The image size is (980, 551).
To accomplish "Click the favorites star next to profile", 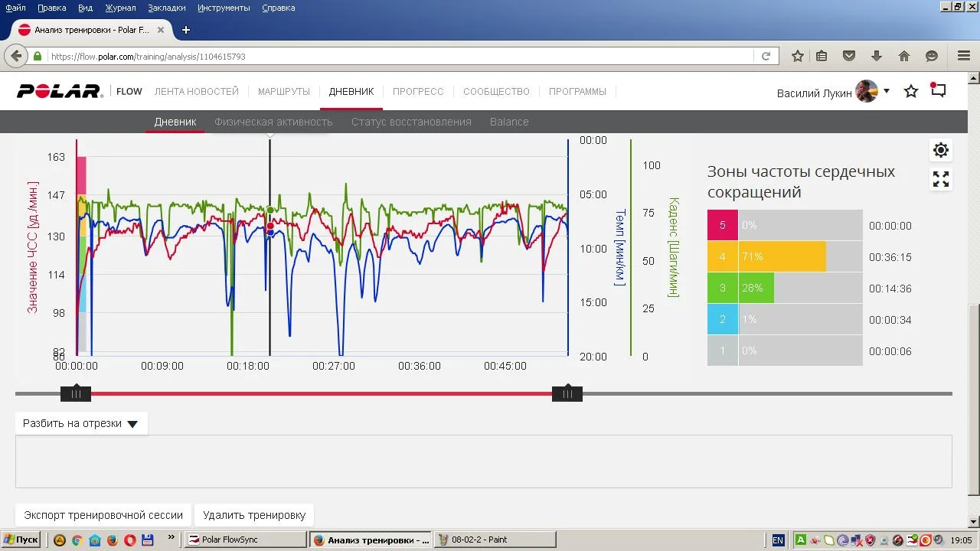I will 911,92.
